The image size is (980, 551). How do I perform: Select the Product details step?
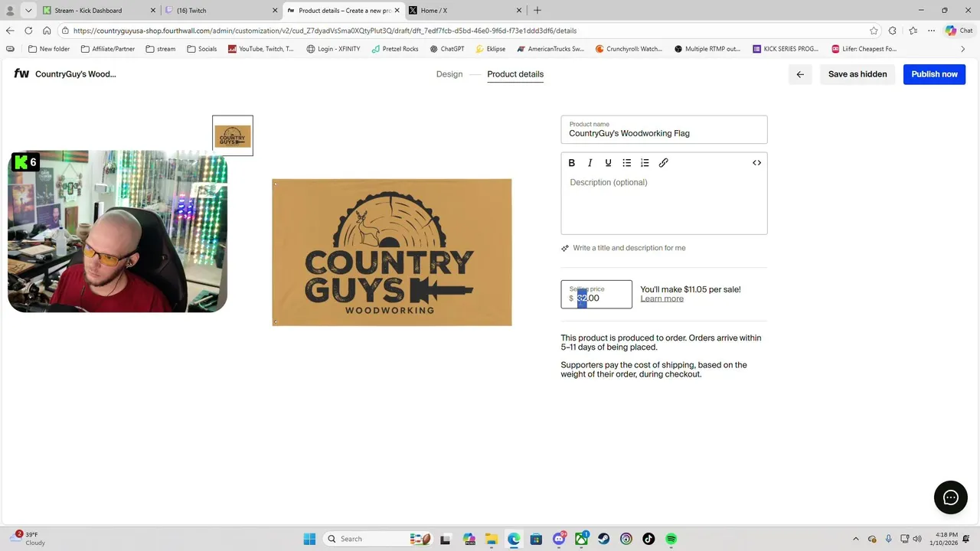515,74
